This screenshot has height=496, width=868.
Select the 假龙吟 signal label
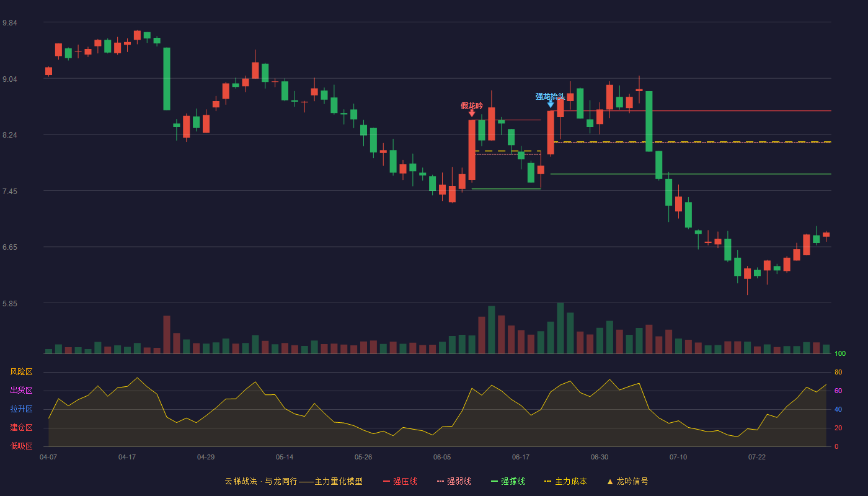pyautogui.click(x=472, y=105)
